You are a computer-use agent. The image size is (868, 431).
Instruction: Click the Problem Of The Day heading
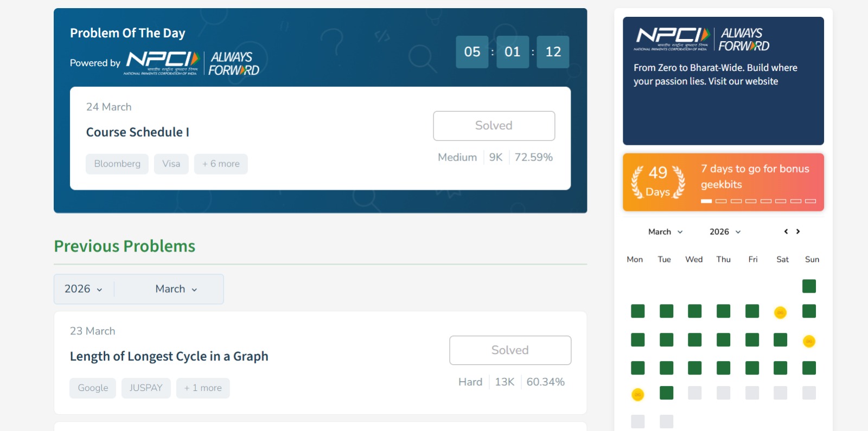coord(127,33)
